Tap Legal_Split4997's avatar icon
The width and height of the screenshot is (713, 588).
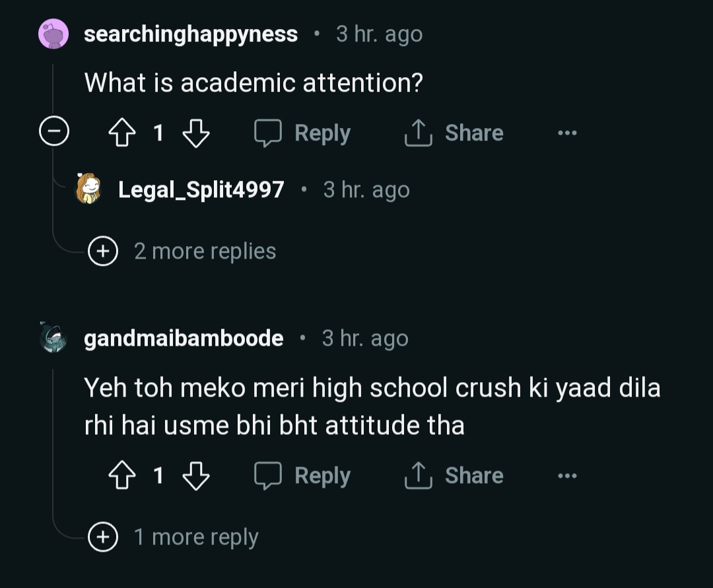[x=88, y=189]
